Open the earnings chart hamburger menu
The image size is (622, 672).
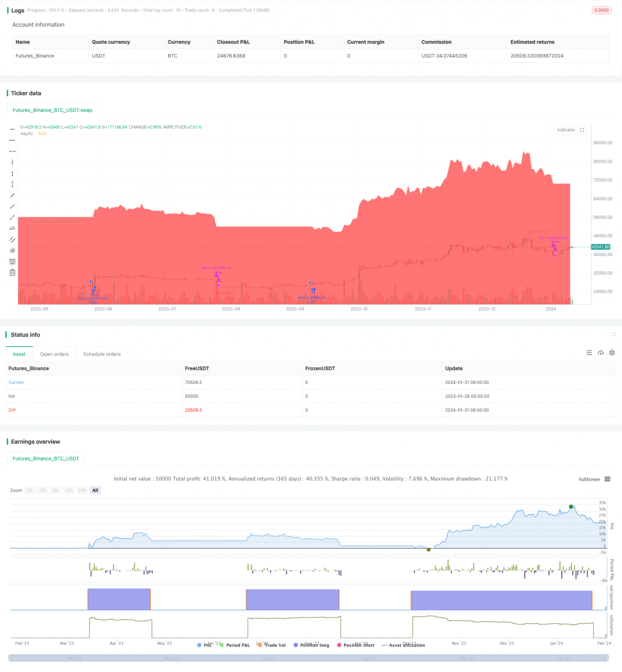coord(607,479)
